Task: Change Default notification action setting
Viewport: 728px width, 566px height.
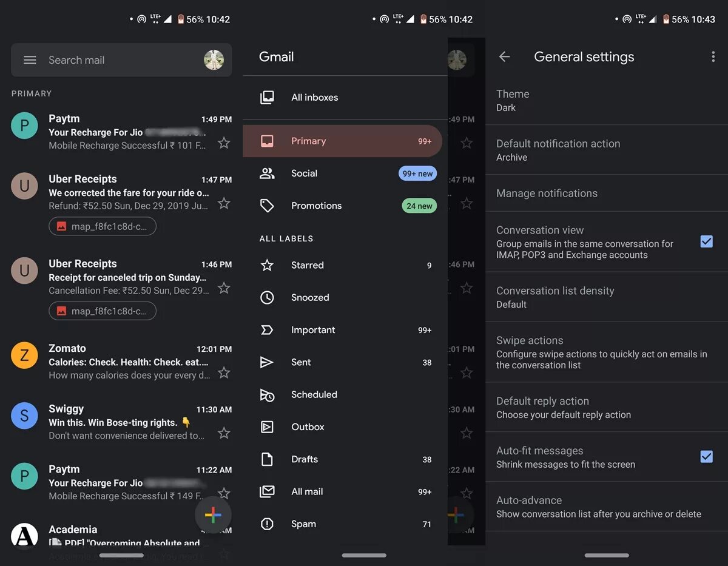Action: [x=607, y=150]
